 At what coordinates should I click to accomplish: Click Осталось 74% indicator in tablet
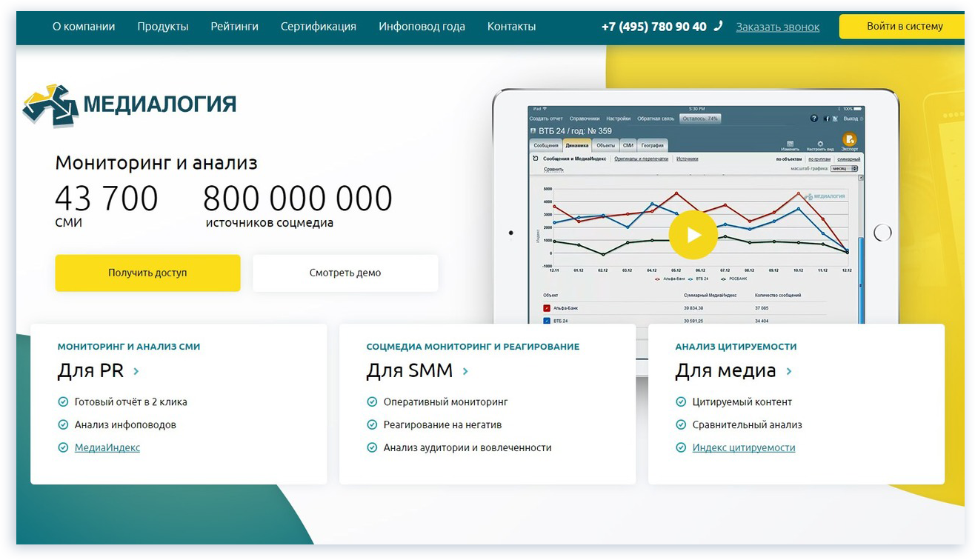tap(700, 119)
